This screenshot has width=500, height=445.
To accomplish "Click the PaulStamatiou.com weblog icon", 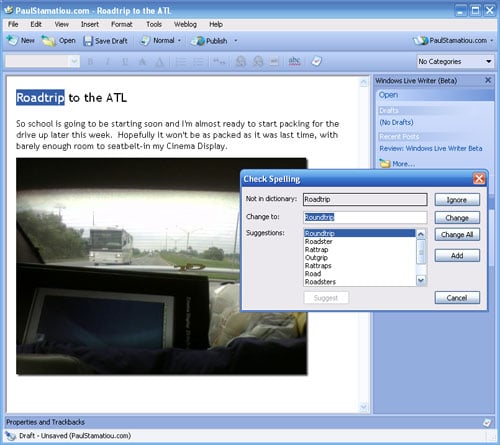I will point(420,41).
